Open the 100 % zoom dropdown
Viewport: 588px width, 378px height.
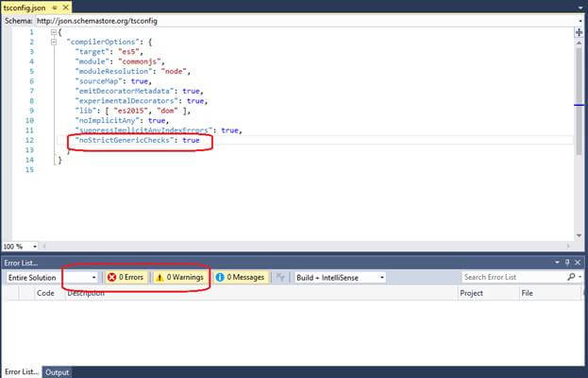[35, 247]
